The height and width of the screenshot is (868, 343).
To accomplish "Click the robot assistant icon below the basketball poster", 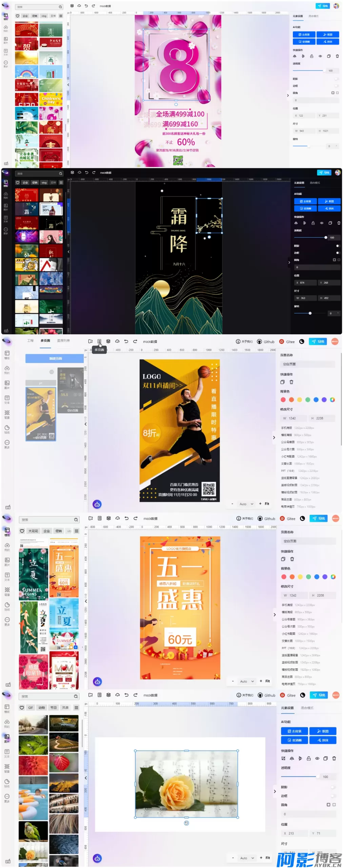I will point(97,504).
